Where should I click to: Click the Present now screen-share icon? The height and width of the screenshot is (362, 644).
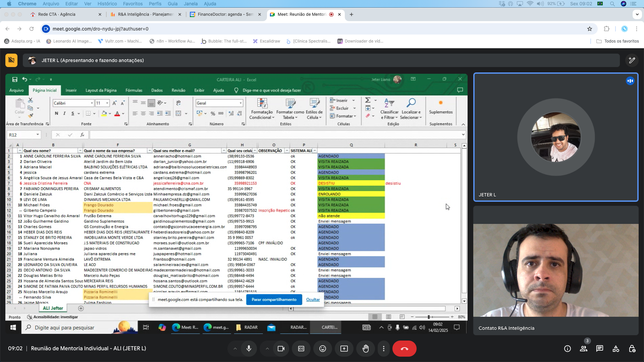pyautogui.click(x=344, y=349)
